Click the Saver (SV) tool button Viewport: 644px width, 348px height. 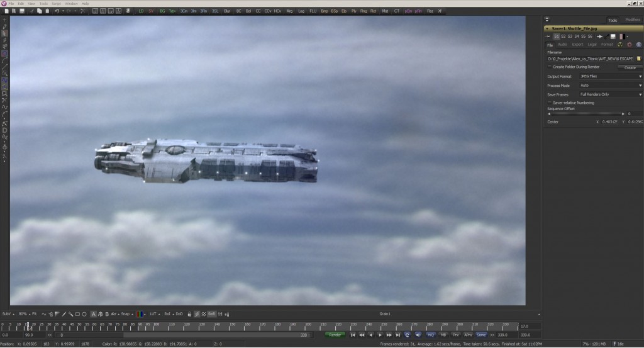(x=151, y=11)
